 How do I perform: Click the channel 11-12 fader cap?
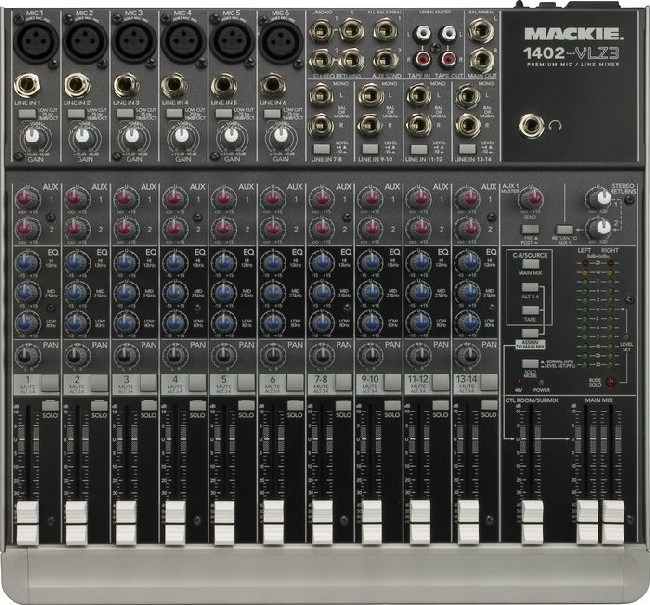coord(420,522)
